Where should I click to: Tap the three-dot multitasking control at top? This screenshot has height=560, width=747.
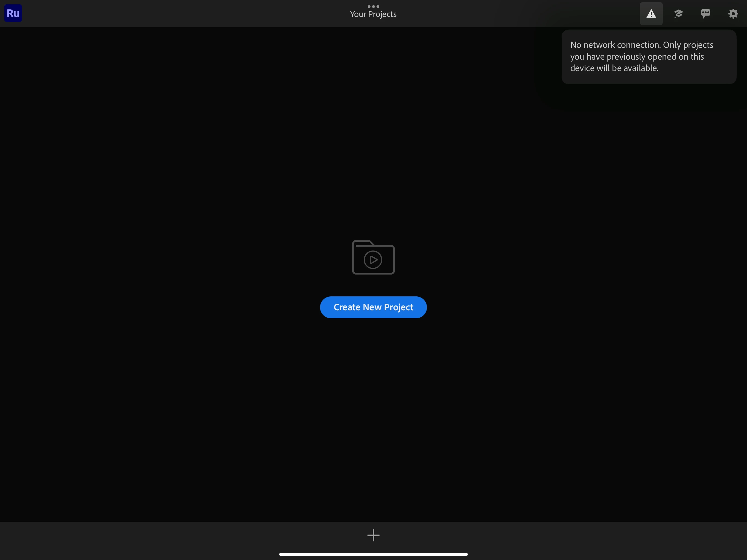pos(373,6)
